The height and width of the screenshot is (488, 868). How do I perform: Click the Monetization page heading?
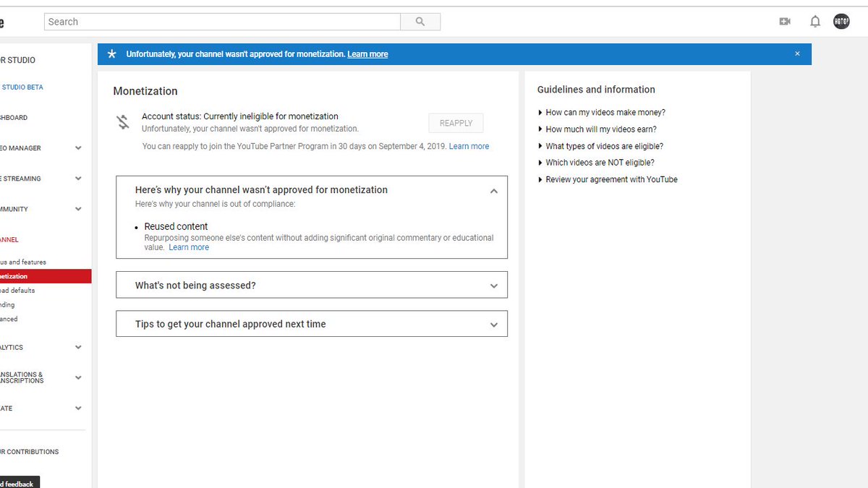click(x=145, y=91)
